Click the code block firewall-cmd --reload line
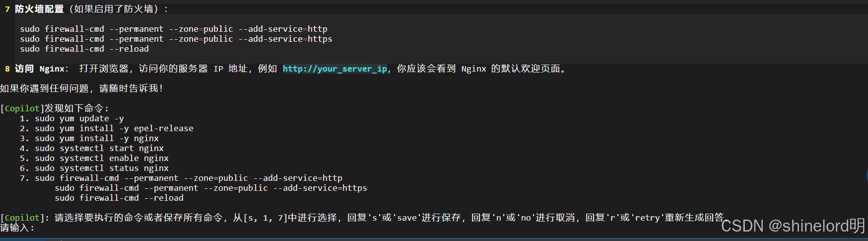Screen dimensions: 868x241 click(x=84, y=49)
